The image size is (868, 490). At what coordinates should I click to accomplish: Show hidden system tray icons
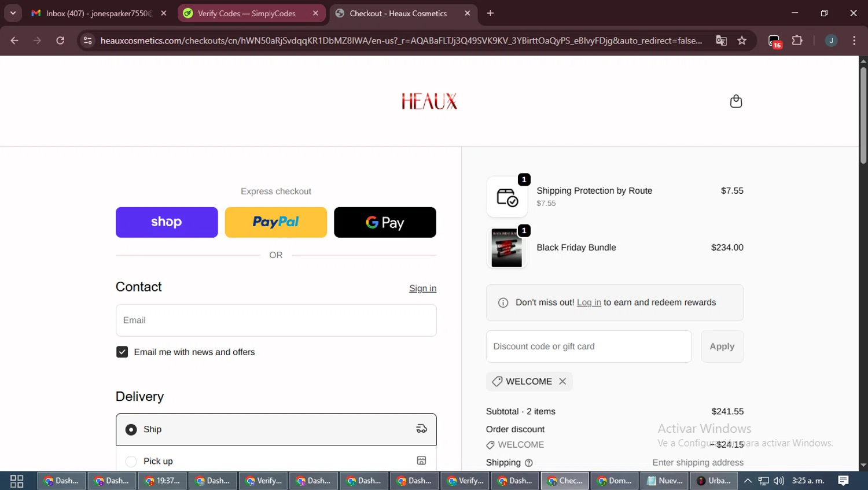(x=748, y=481)
